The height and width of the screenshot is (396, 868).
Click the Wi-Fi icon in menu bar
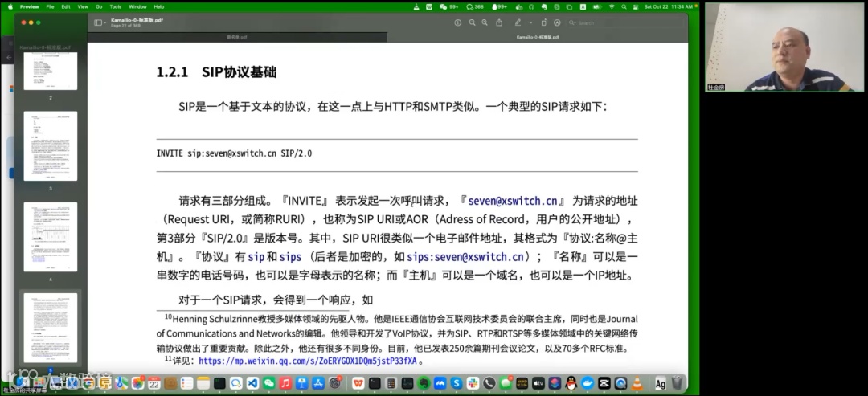pyautogui.click(x=612, y=6)
